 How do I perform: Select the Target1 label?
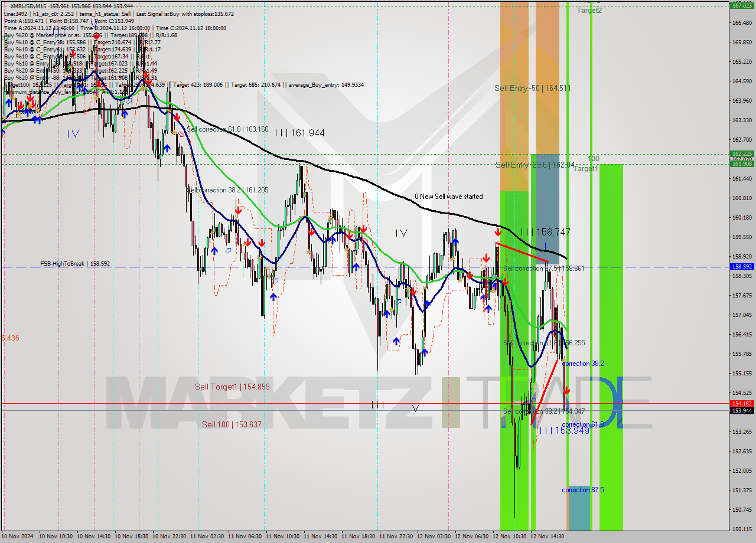point(586,169)
